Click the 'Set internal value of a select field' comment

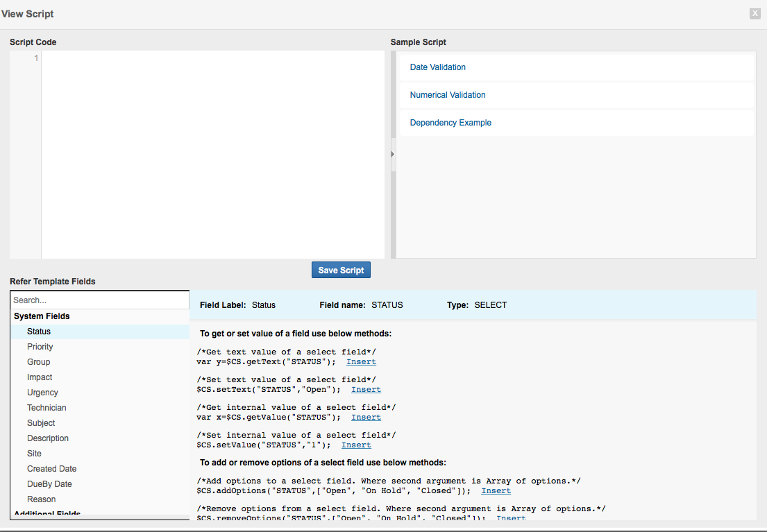click(296, 435)
